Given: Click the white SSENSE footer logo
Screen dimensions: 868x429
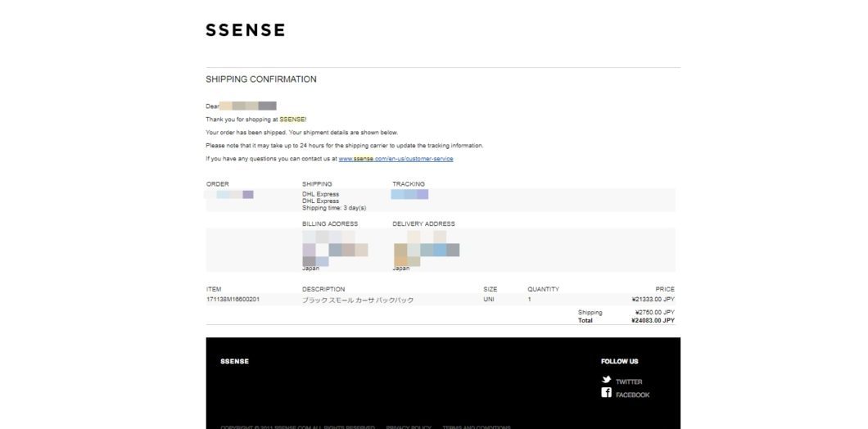Looking at the screenshot, I should (x=235, y=362).
